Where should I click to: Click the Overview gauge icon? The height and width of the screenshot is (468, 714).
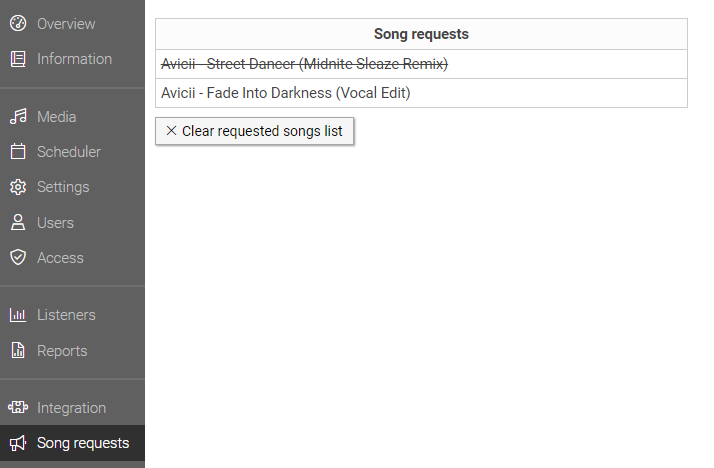click(18, 23)
